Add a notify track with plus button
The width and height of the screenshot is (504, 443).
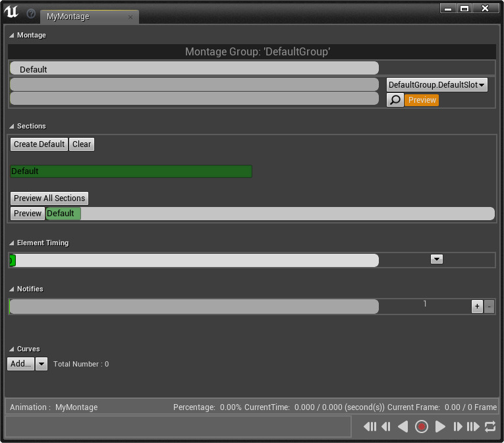point(477,307)
